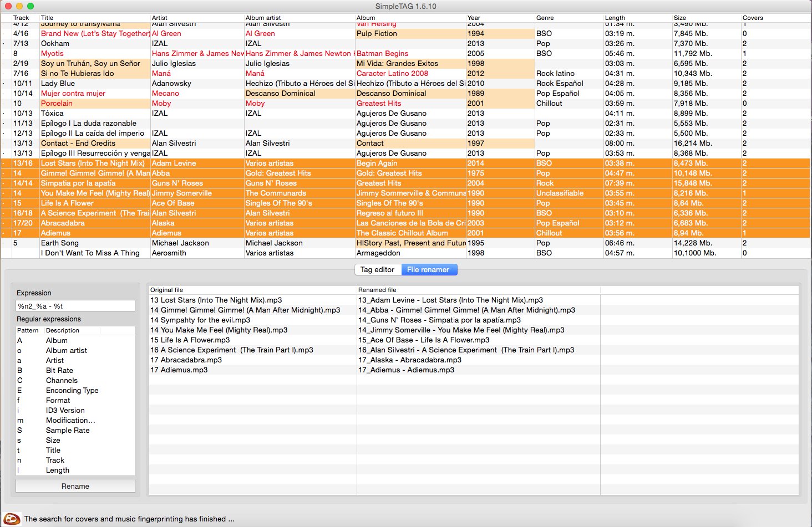812x527 pixels.
Task: Select the ID3 Version pattern entry
Action: tap(65, 411)
